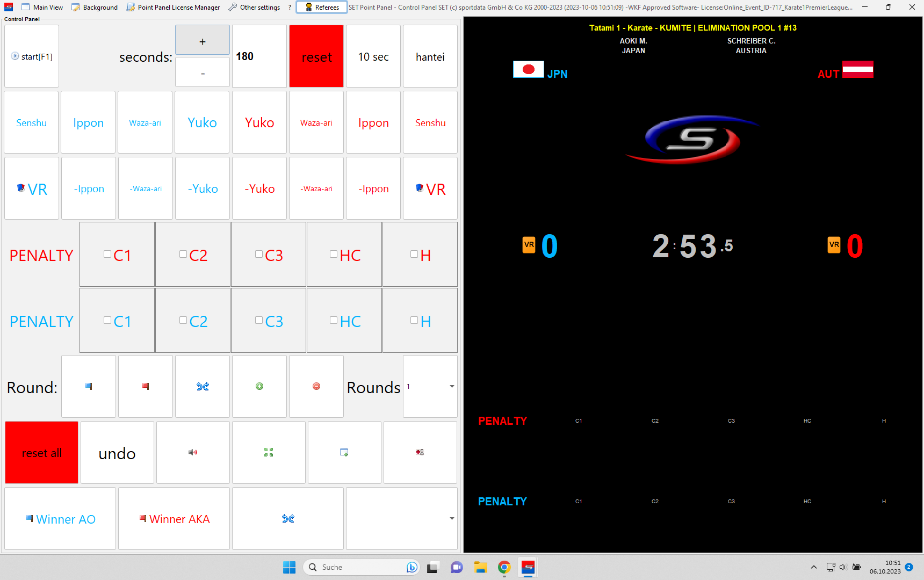
Task: Open Windows Start menu
Action: (289, 567)
